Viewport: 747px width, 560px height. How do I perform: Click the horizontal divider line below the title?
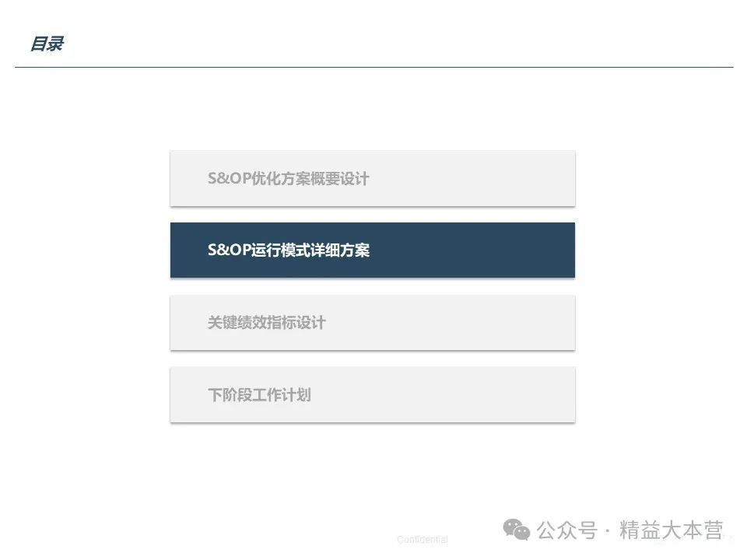tap(374, 67)
